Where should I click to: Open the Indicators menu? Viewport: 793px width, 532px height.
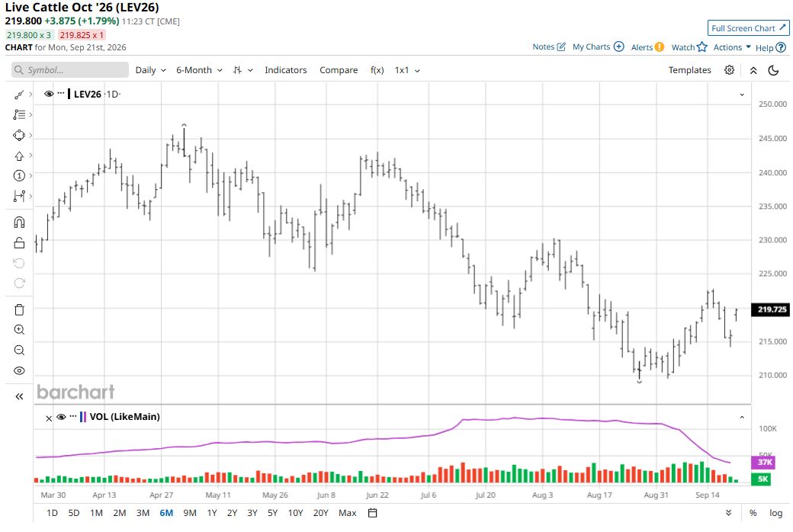pyautogui.click(x=286, y=70)
